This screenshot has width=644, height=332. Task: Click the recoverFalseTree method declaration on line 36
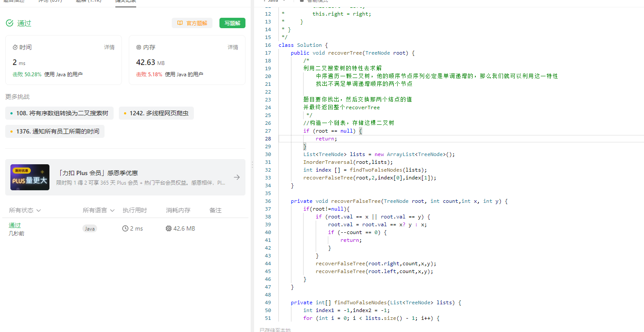tap(399, 201)
